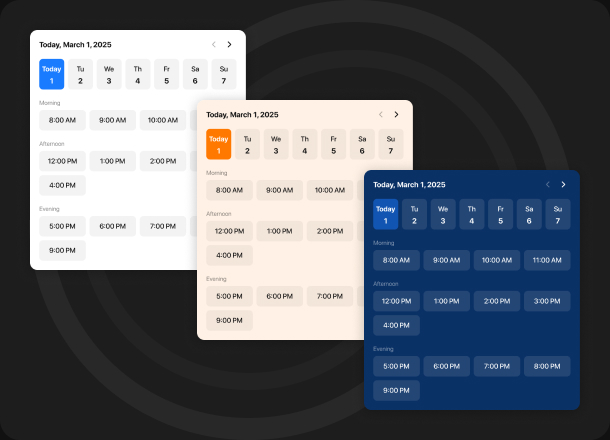Image resolution: width=610 pixels, height=440 pixels.
Task: Pick Fr 5 in peach calendar
Action: click(x=333, y=144)
